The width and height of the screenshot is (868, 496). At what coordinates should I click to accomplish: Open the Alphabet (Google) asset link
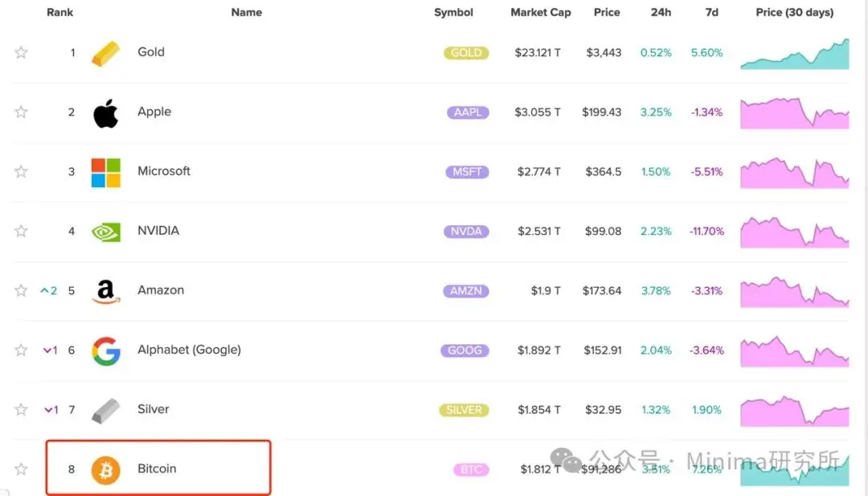[x=189, y=350]
